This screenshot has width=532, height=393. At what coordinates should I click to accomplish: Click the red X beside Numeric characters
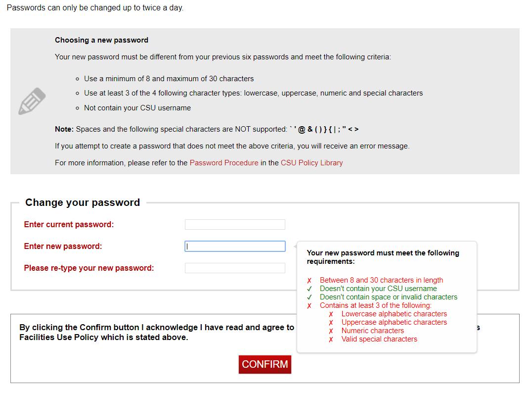331,331
